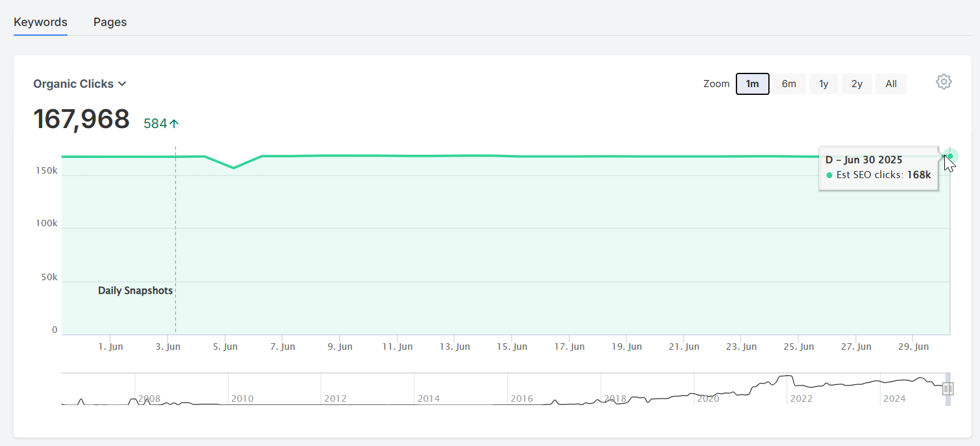Show All time zoom range
Image resolution: width=980 pixels, height=446 pixels.
pyautogui.click(x=891, y=84)
